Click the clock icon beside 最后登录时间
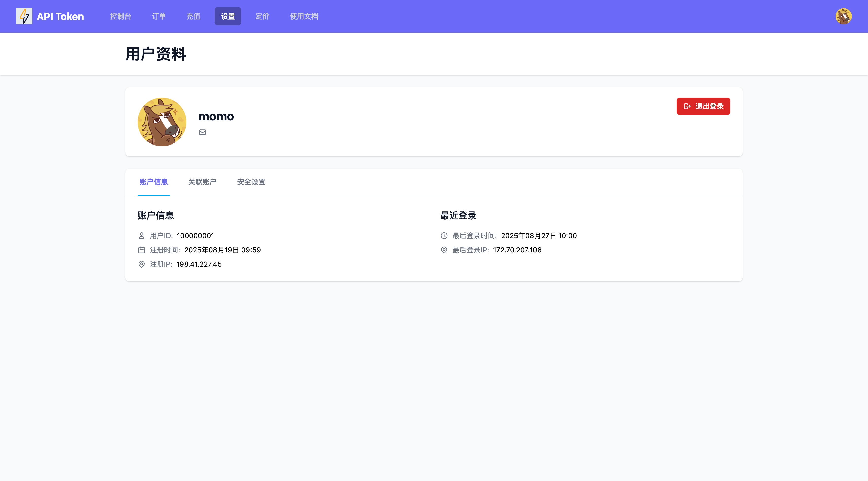The width and height of the screenshot is (868, 481). 444,236
